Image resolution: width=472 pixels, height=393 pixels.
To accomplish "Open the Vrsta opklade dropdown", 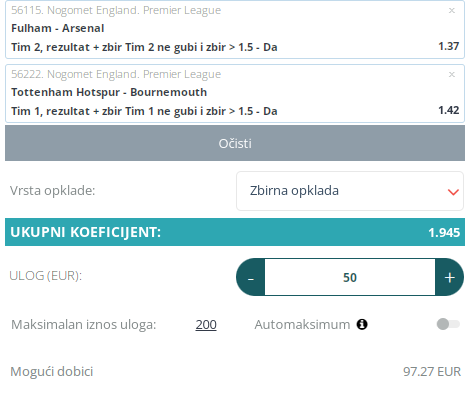I will tap(350, 191).
